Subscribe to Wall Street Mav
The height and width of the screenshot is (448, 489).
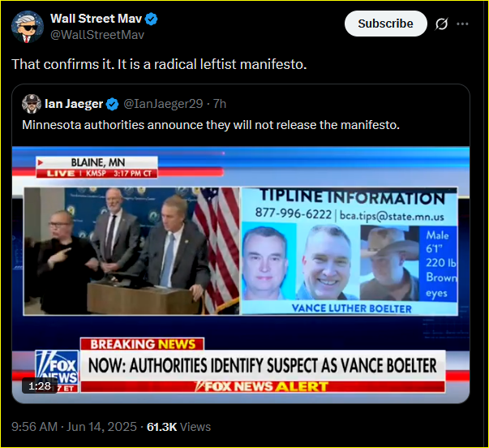(386, 24)
